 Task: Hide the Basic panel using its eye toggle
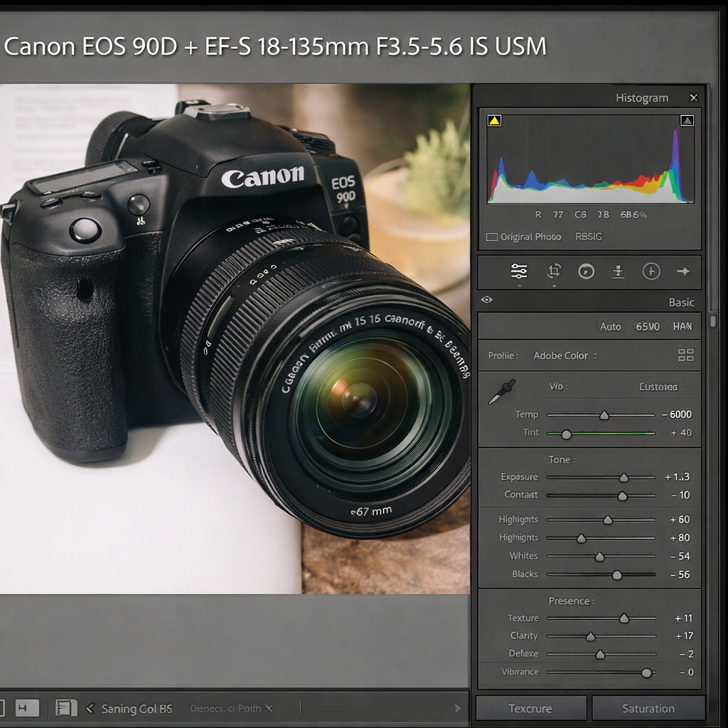[486, 300]
